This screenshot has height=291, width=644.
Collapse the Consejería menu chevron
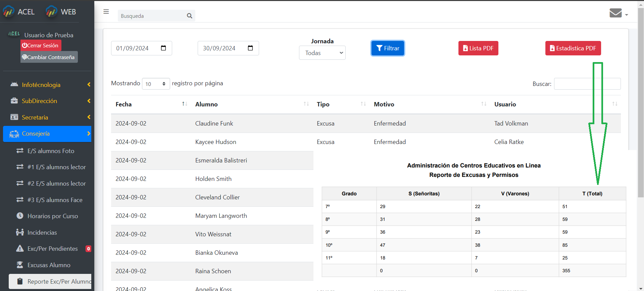(x=89, y=134)
